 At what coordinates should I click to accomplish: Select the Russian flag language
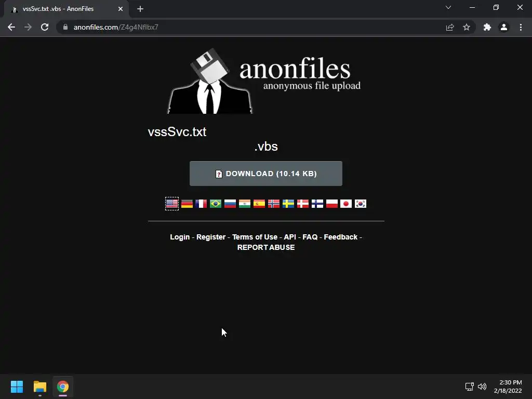230,204
